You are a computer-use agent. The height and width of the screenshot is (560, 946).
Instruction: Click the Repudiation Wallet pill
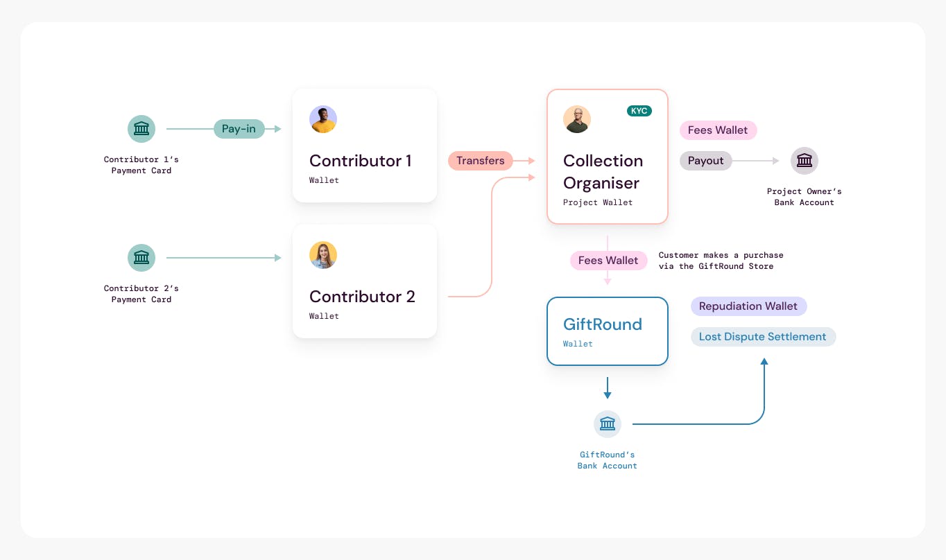pyautogui.click(x=748, y=306)
